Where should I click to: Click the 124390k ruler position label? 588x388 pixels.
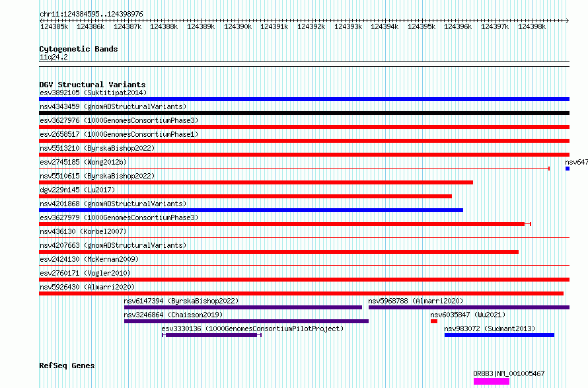point(238,26)
